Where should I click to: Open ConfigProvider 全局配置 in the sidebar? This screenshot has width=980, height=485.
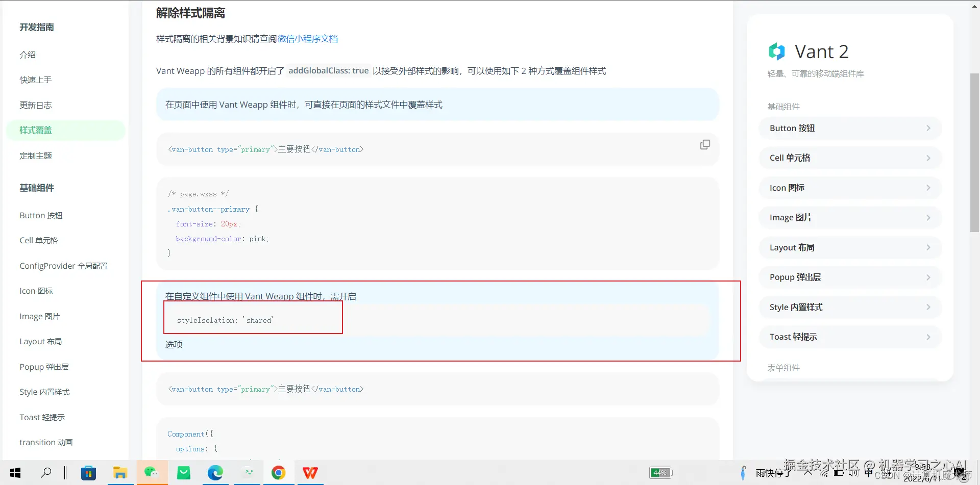[63, 266]
